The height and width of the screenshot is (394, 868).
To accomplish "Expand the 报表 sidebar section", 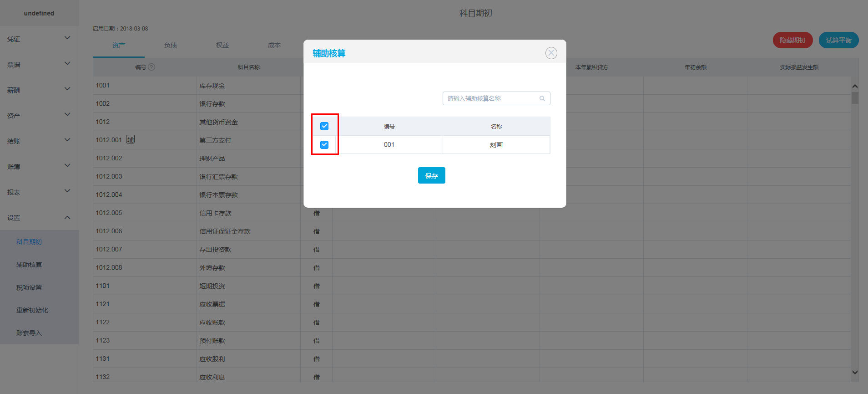I will [x=39, y=192].
